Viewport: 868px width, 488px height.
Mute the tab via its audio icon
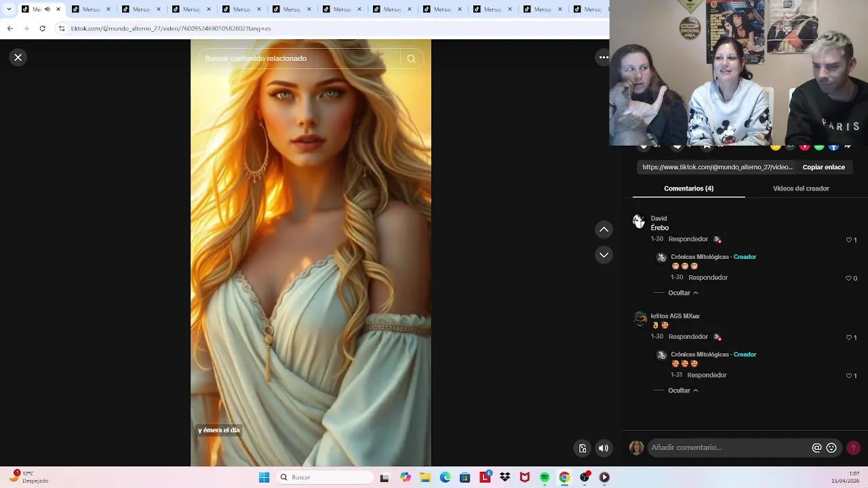click(x=47, y=9)
